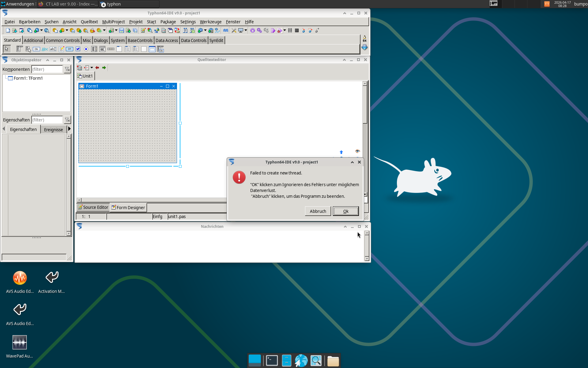Click the green forward navigation arrow
Image resolution: width=588 pixels, height=368 pixels.
tap(104, 68)
